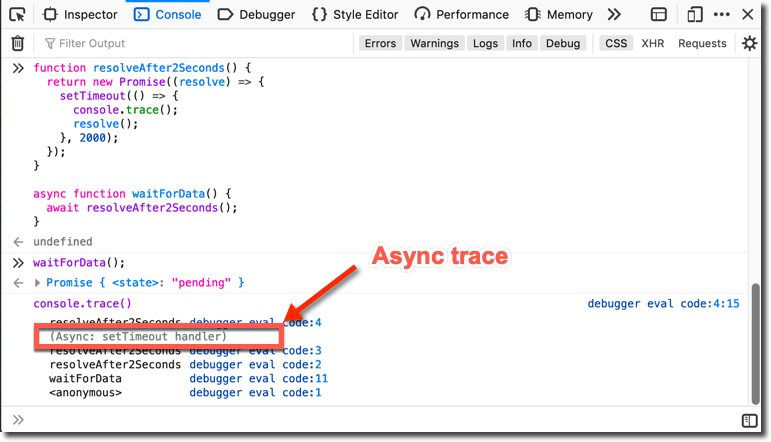
Task: Open the Debugger tab
Action: (257, 15)
